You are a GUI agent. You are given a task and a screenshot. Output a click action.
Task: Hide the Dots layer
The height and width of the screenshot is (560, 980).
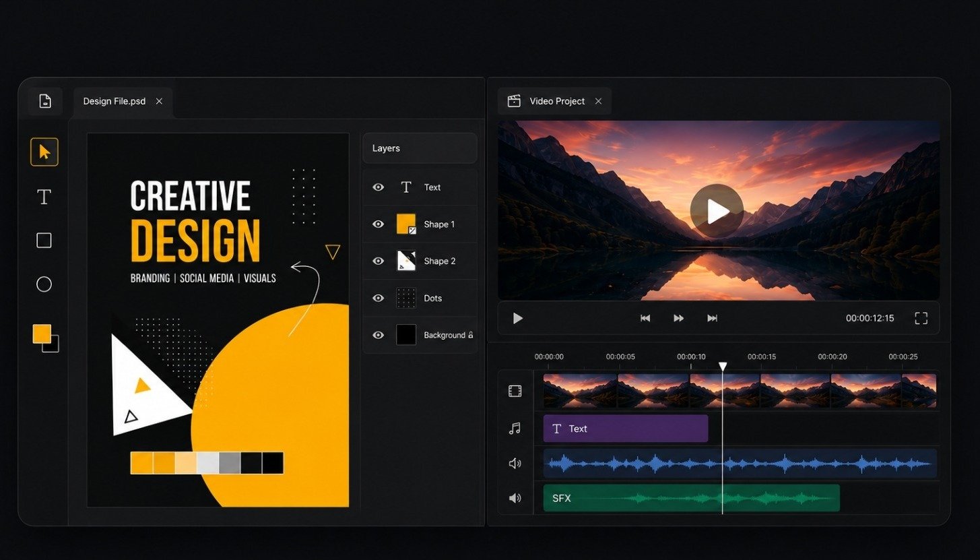(379, 298)
